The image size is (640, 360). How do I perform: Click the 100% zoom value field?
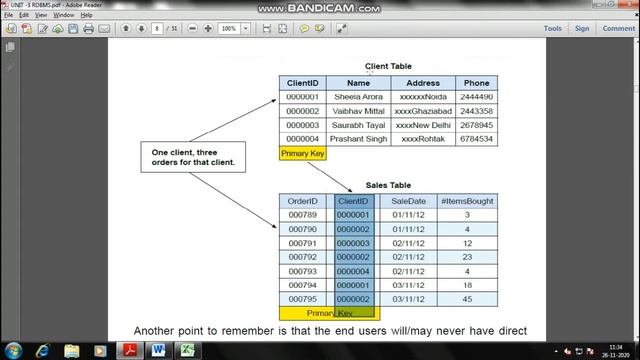point(229,29)
